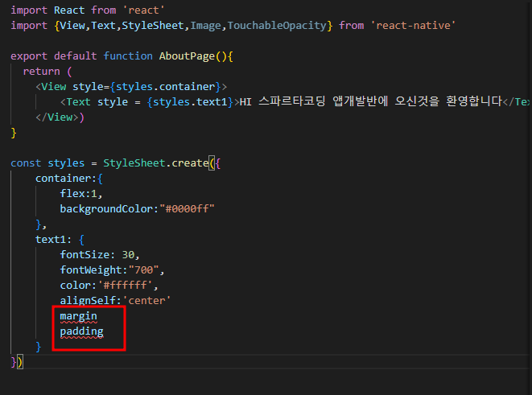Place cursor on AboutPage function name

click(x=187, y=56)
